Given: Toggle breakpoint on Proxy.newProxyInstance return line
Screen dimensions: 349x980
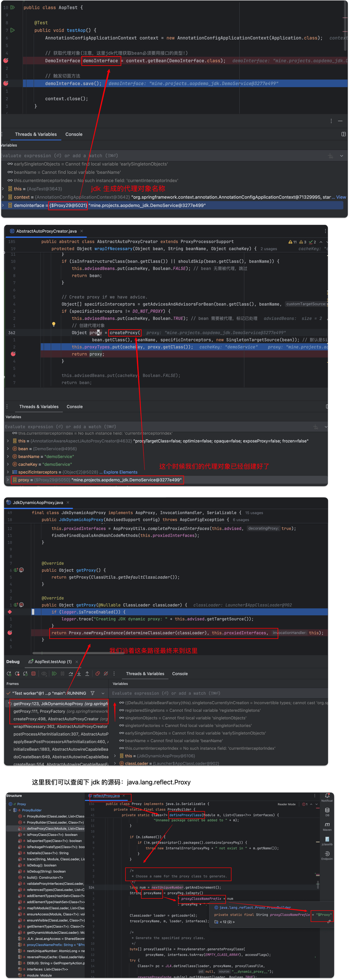Looking at the screenshot, I should [10, 633].
